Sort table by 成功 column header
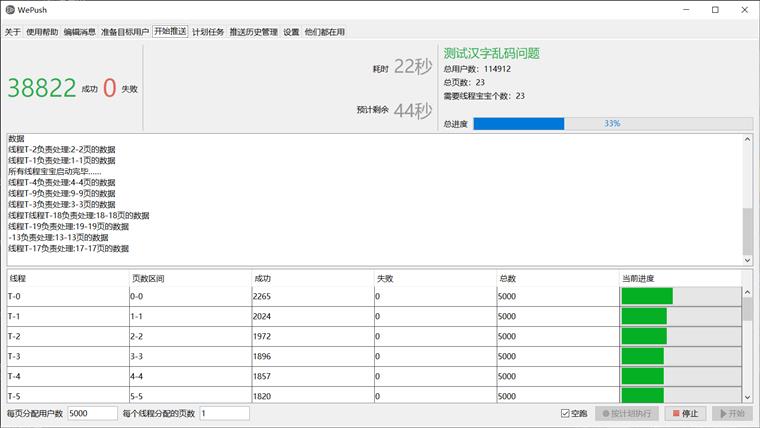Viewport: 760px width, 428px height. (x=313, y=278)
